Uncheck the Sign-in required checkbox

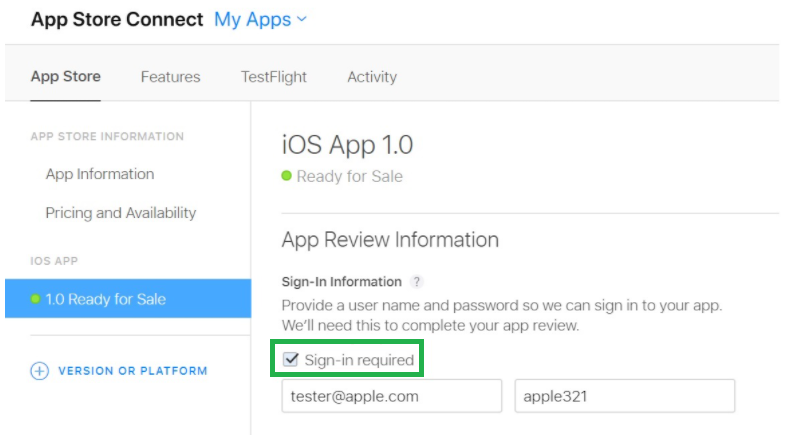click(x=291, y=359)
